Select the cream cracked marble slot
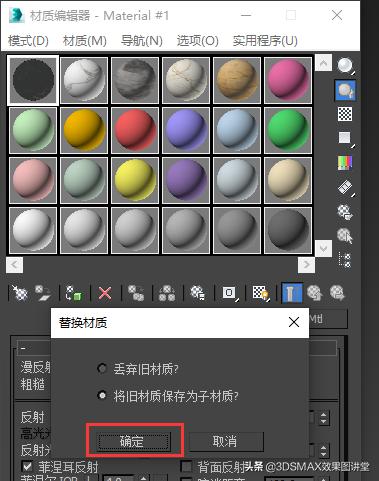 click(x=186, y=80)
